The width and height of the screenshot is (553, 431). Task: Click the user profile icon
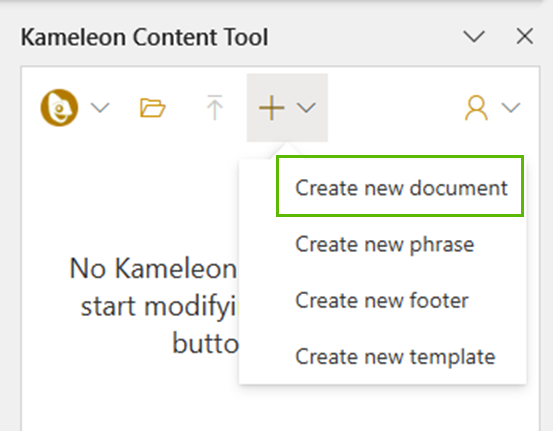pyautogui.click(x=476, y=108)
